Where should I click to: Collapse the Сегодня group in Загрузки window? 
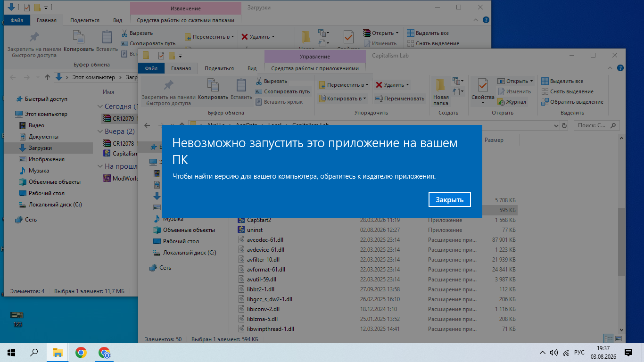point(100,107)
